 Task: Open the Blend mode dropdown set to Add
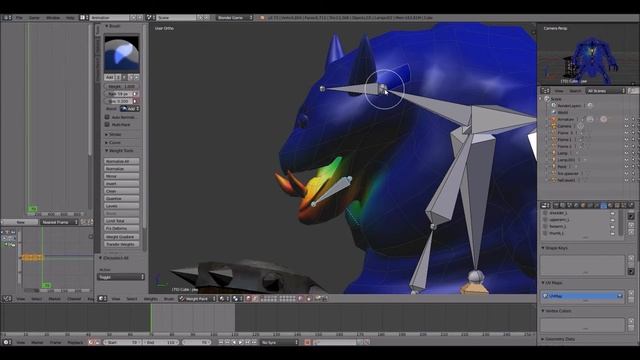pyautogui.click(x=130, y=109)
